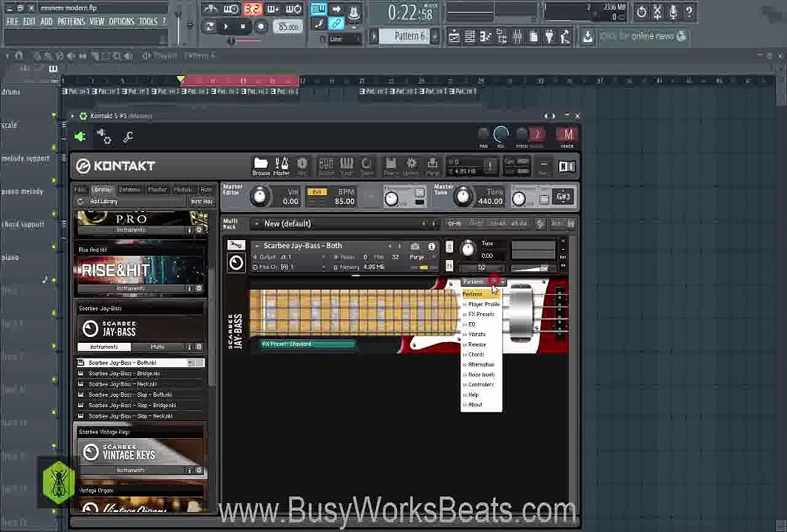Viewport: 787px width, 532px height.
Task: Click the FL Studio undo history circular icon
Action: 641,11
